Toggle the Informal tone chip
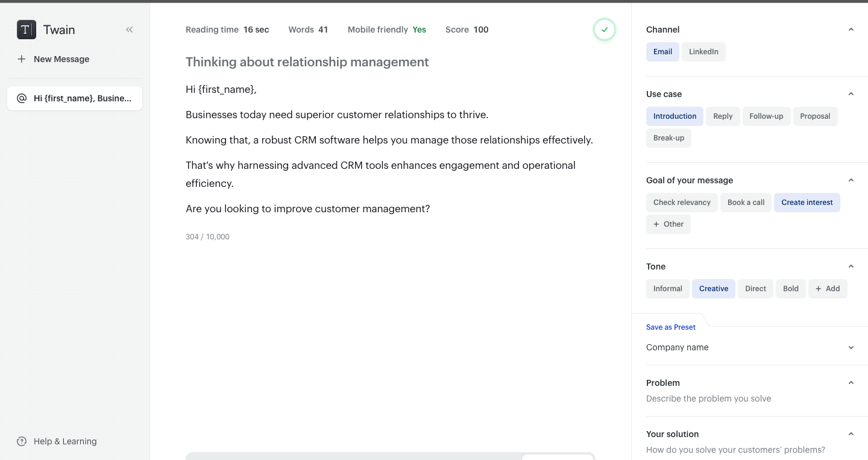Viewport: 868px width, 460px height. pyautogui.click(x=667, y=289)
